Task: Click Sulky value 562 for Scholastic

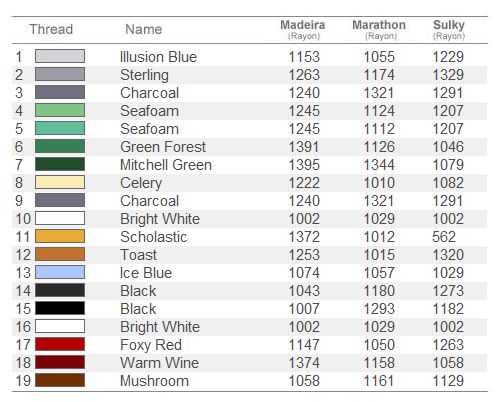Action: 444,237
